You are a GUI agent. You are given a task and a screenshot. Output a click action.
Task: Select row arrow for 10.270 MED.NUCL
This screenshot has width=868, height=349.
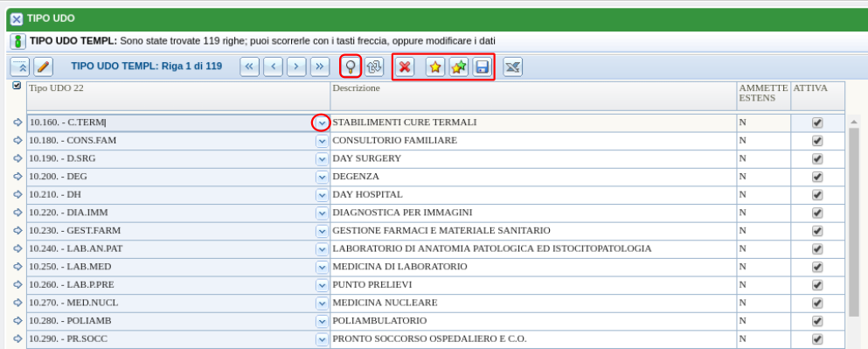pyautogui.click(x=17, y=303)
